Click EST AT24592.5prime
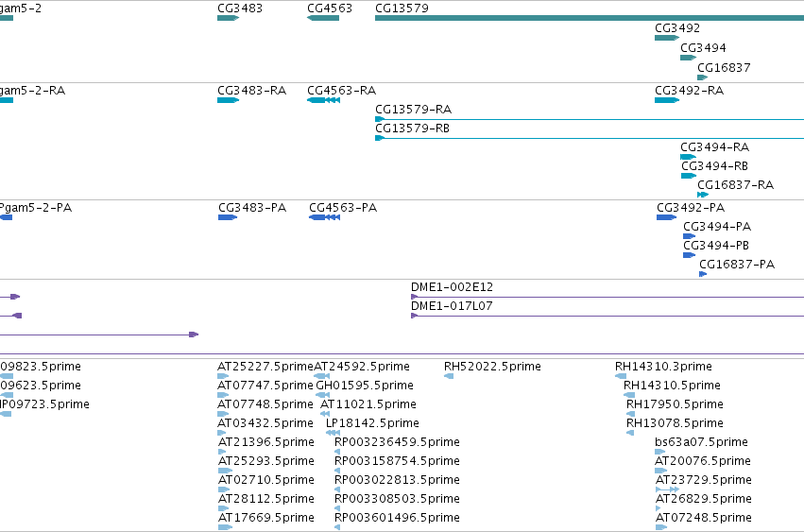Viewport: 804px width, 532px height. tap(362, 367)
